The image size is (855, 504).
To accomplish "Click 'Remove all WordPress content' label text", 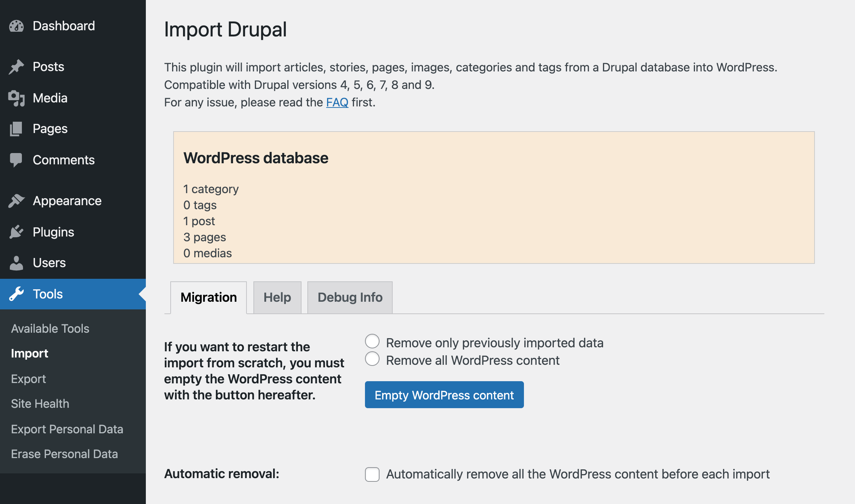I will 473,360.
